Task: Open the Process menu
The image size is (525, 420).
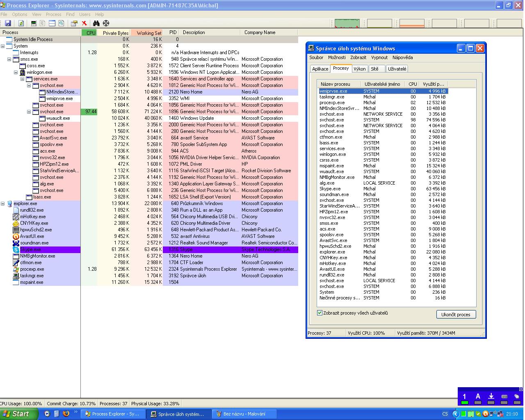Action: click(53, 14)
